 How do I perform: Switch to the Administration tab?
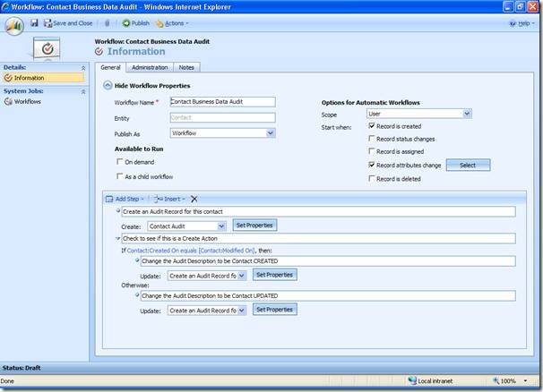pyautogui.click(x=151, y=67)
